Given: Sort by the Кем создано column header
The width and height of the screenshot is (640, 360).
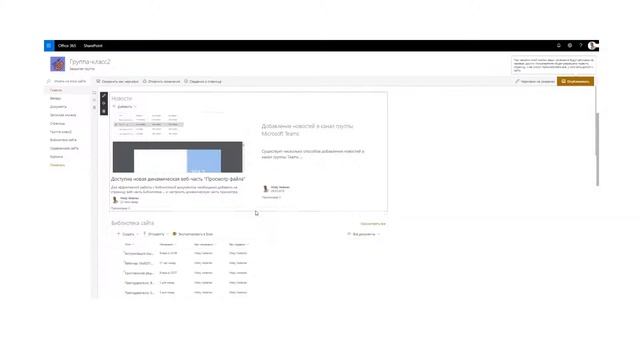Looking at the screenshot, I should tap(238, 244).
